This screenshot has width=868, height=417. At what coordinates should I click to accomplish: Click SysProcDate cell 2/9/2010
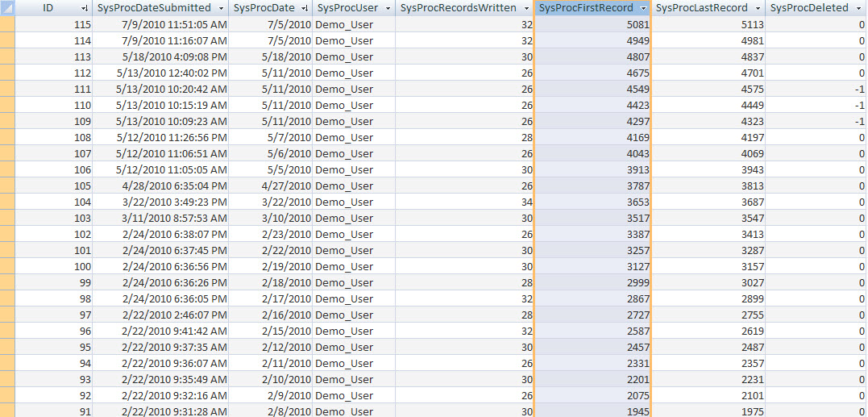click(x=270, y=396)
